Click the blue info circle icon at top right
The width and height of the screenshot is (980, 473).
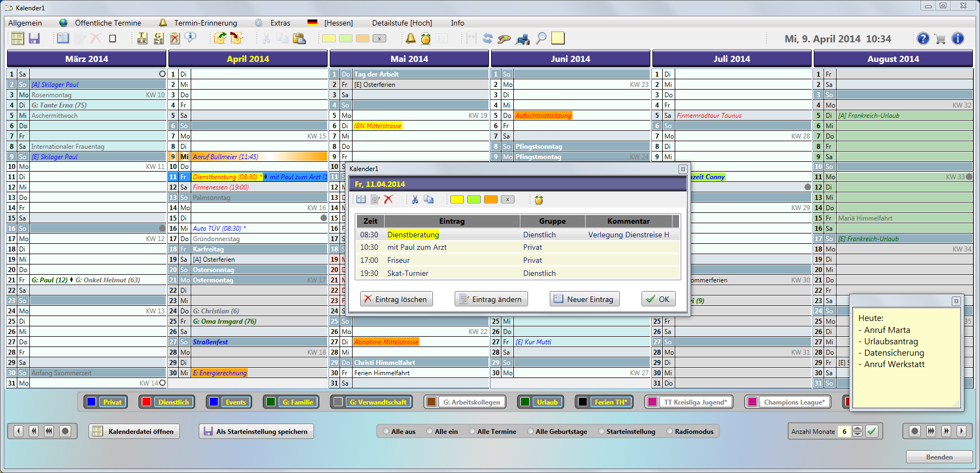958,39
